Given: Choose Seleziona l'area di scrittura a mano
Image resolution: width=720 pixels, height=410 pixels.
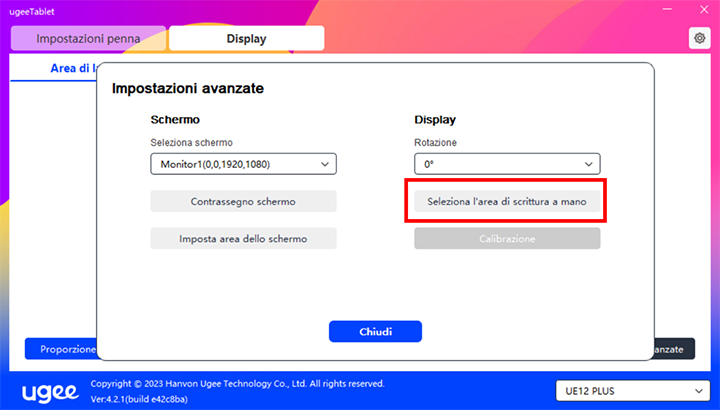Looking at the screenshot, I should [x=507, y=202].
